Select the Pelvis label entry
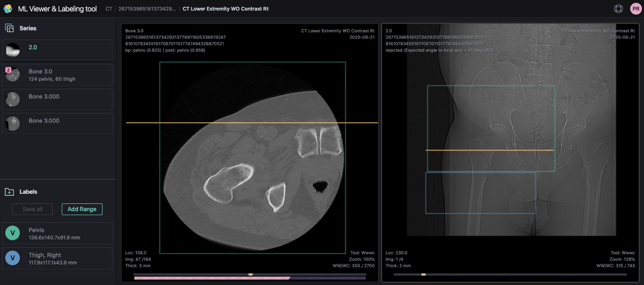644x285 pixels. pyautogui.click(x=63, y=233)
